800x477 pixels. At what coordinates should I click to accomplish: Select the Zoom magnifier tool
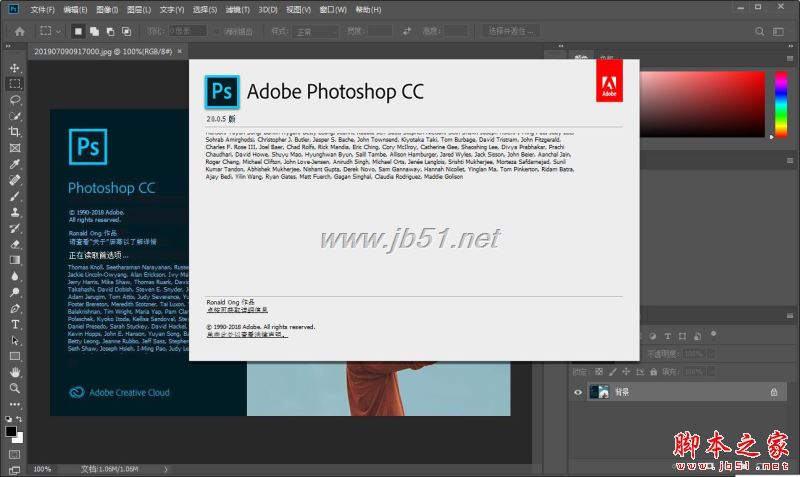14,388
